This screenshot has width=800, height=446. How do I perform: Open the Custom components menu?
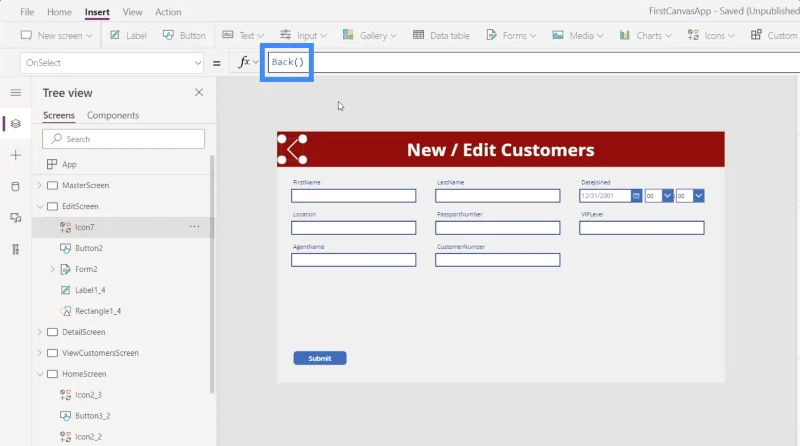click(x=774, y=35)
